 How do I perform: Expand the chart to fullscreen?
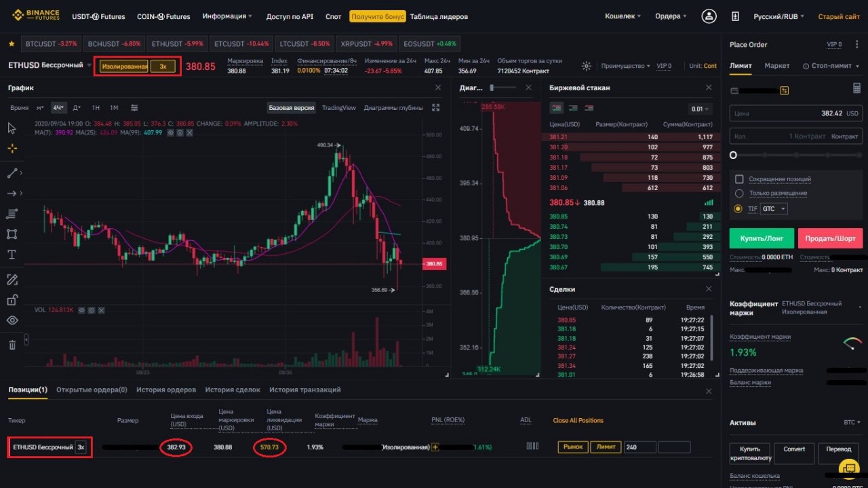click(x=436, y=107)
